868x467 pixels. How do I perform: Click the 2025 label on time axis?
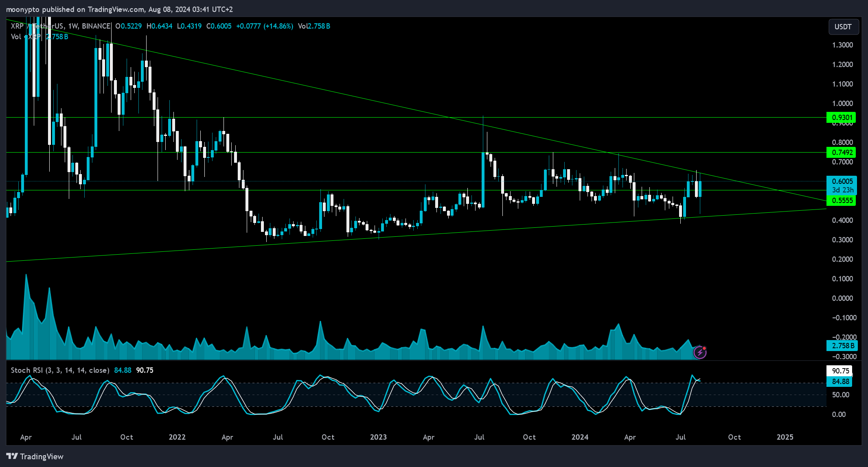tap(785, 437)
